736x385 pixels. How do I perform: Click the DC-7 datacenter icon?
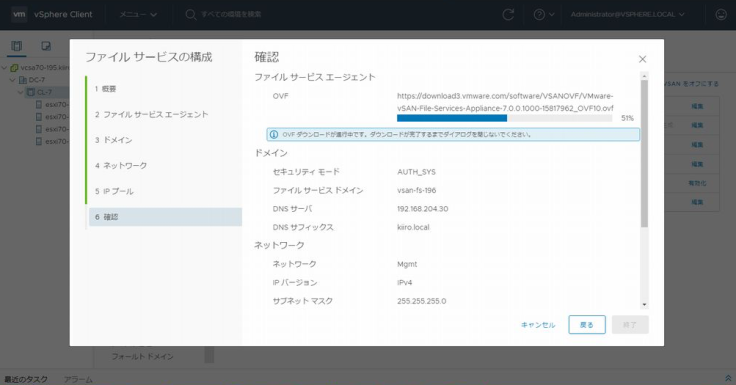coord(23,80)
